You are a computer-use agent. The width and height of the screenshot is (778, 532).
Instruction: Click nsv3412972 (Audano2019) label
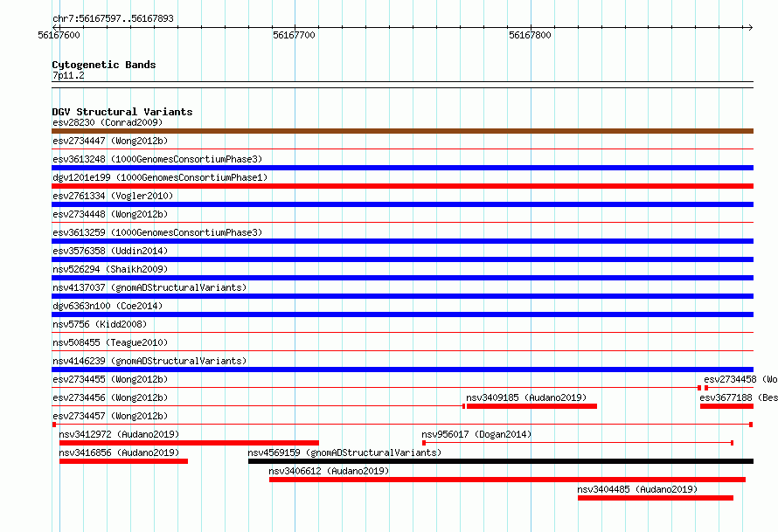pyautogui.click(x=119, y=434)
